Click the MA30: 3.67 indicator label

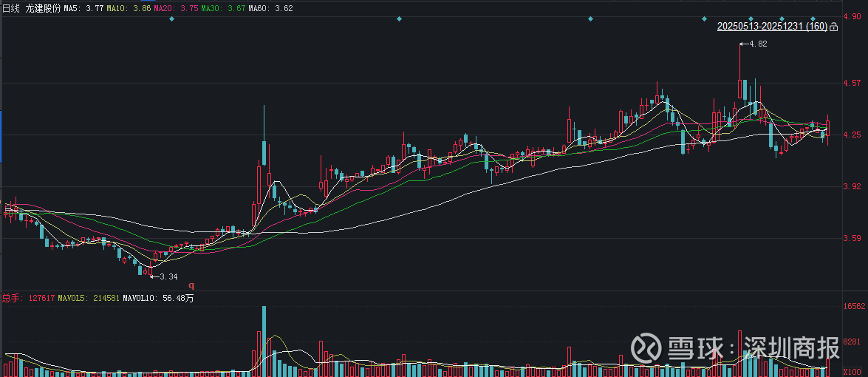(222, 8)
